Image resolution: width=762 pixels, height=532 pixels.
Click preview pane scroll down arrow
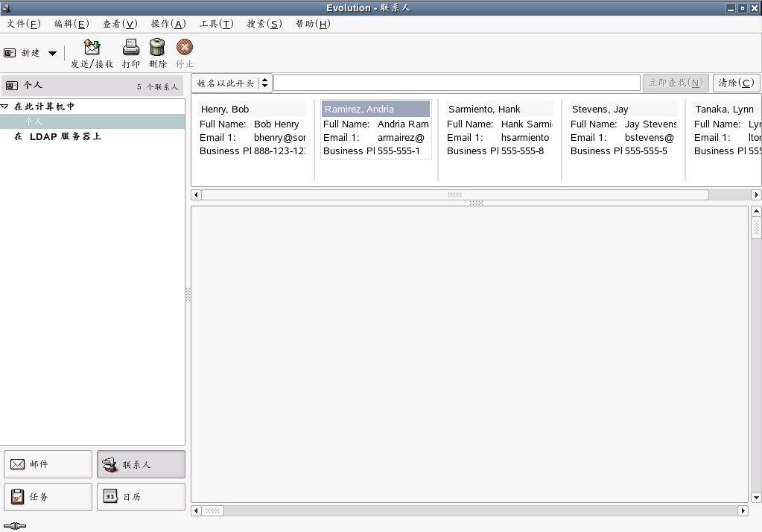click(x=756, y=498)
